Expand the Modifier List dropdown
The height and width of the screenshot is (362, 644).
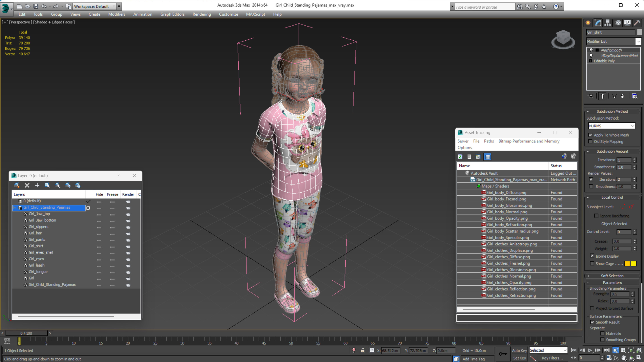638,41
